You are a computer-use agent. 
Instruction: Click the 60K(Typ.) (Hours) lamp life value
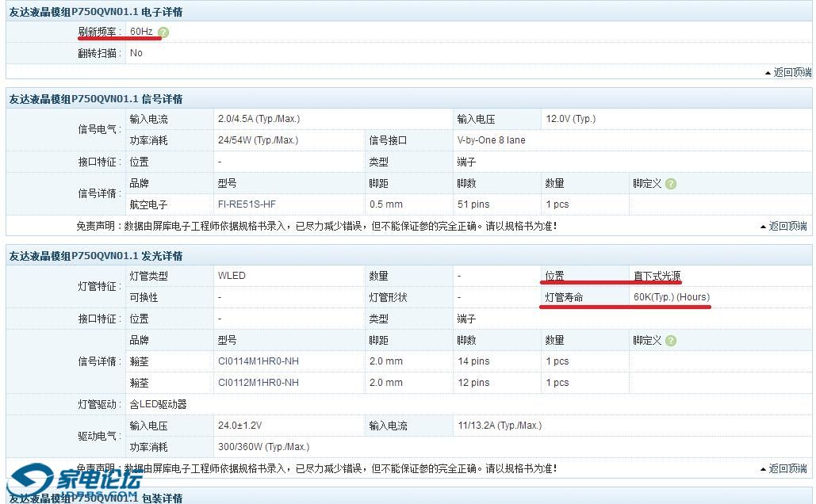tap(671, 298)
